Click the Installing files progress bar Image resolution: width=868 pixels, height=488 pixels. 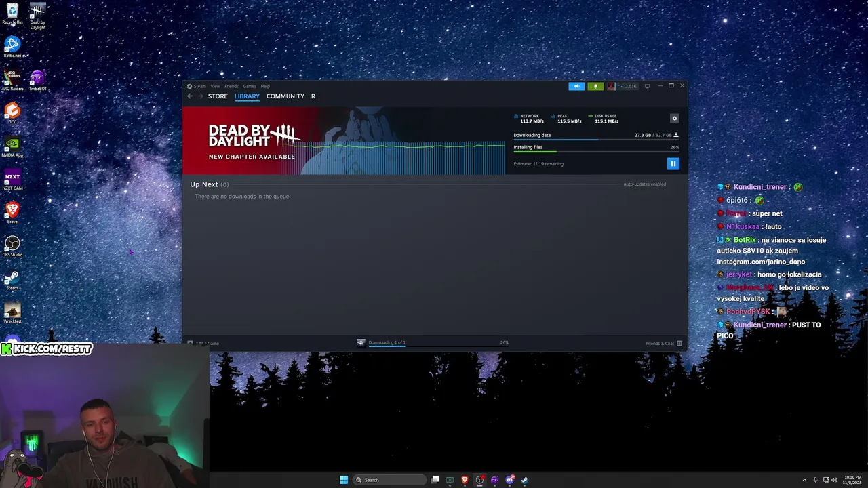click(x=596, y=152)
